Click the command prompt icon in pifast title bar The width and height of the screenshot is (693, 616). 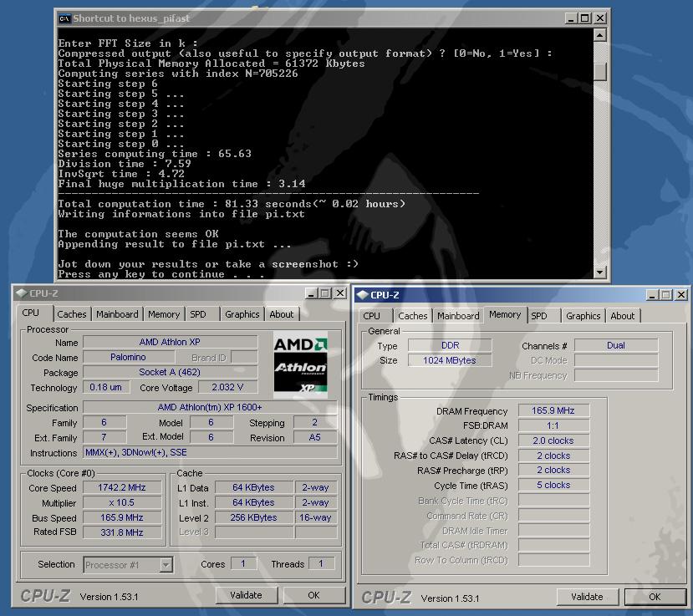(64, 18)
